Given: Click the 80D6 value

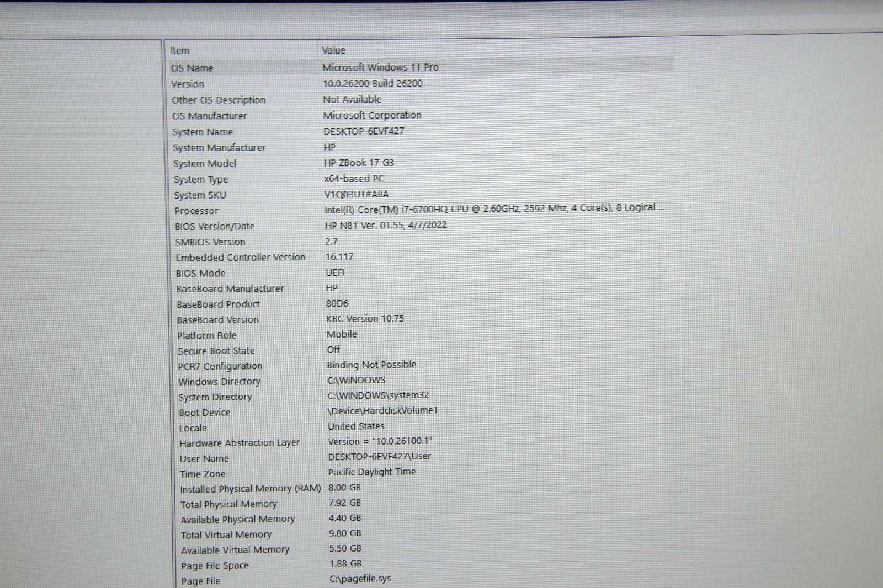Looking at the screenshot, I should tap(337, 303).
